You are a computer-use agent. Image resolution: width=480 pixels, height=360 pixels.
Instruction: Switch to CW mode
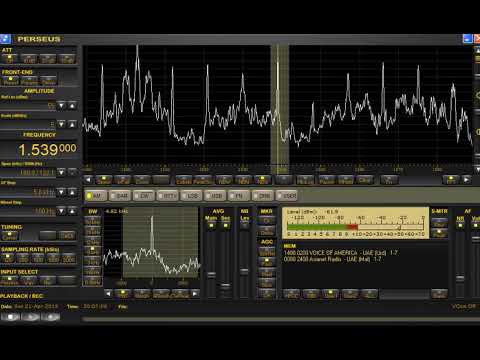coord(144,196)
